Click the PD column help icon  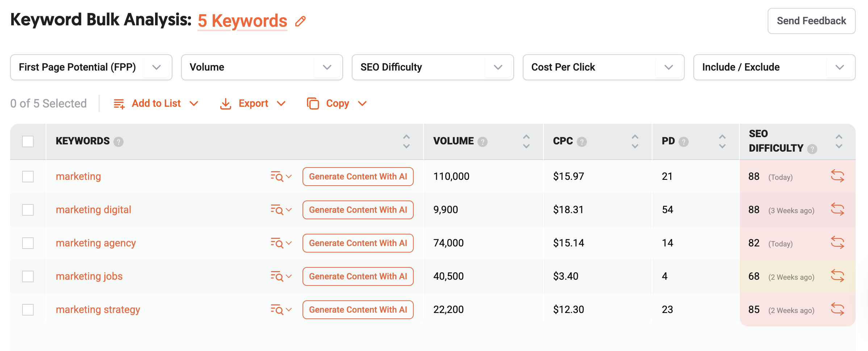(x=684, y=142)
